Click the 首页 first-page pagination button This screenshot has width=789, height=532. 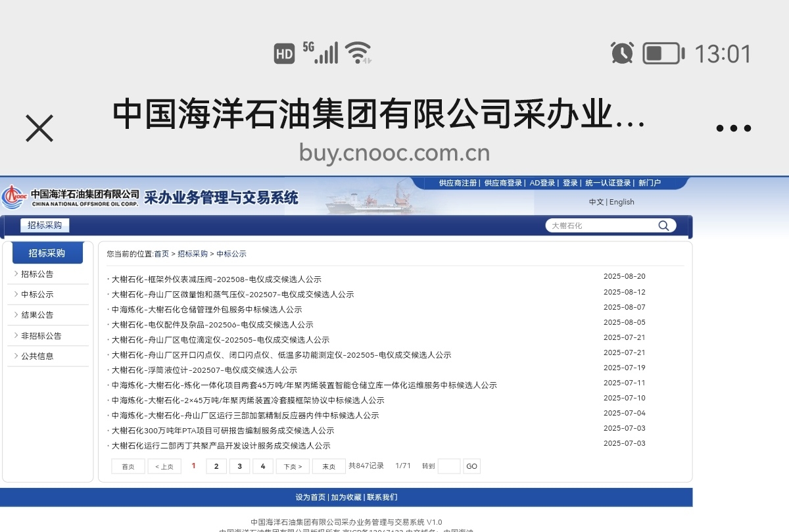coord(128,466)
